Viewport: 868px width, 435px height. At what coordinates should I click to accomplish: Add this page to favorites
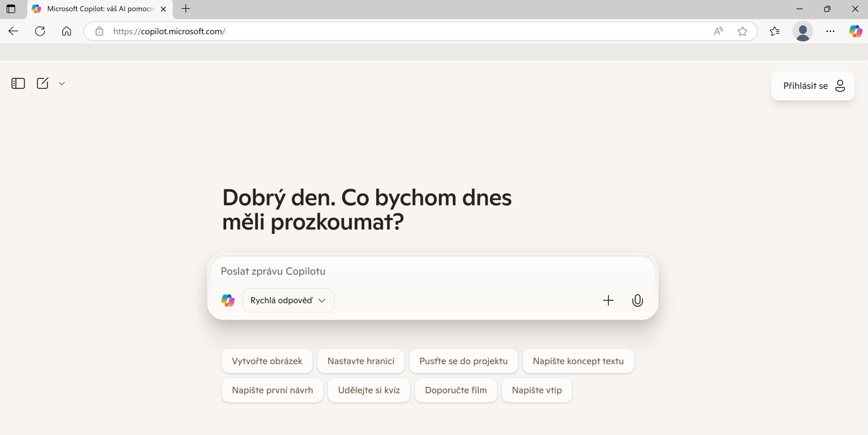point(743,31)
